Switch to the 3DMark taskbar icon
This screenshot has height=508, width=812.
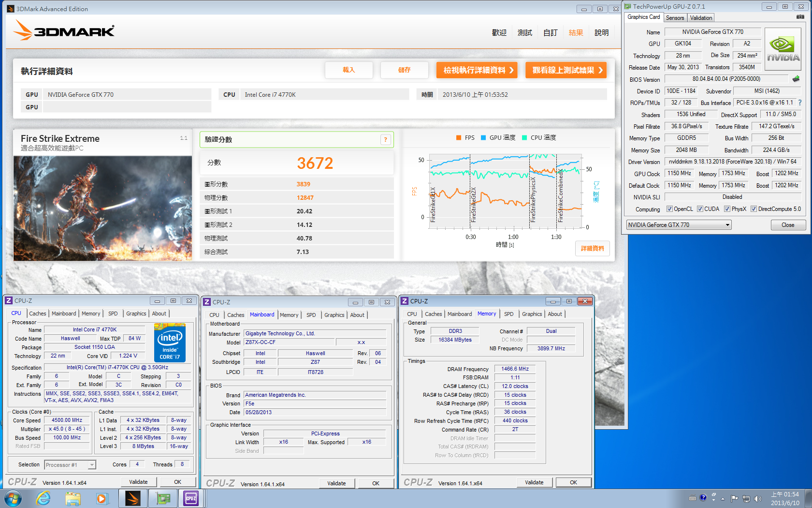click(132, 498)
